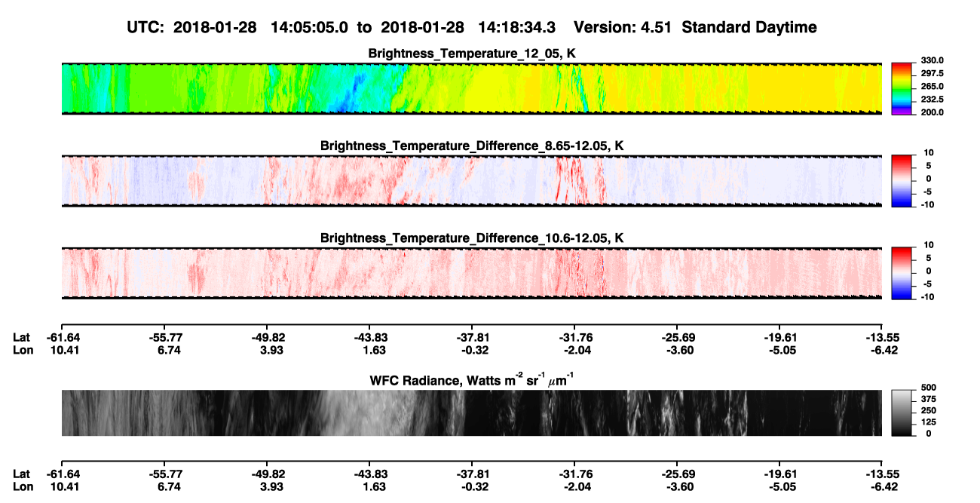Viewport: 980px width, 503px height.
Task: Click the end time '14:18:34.3' in header
Action: pos(517,28)
